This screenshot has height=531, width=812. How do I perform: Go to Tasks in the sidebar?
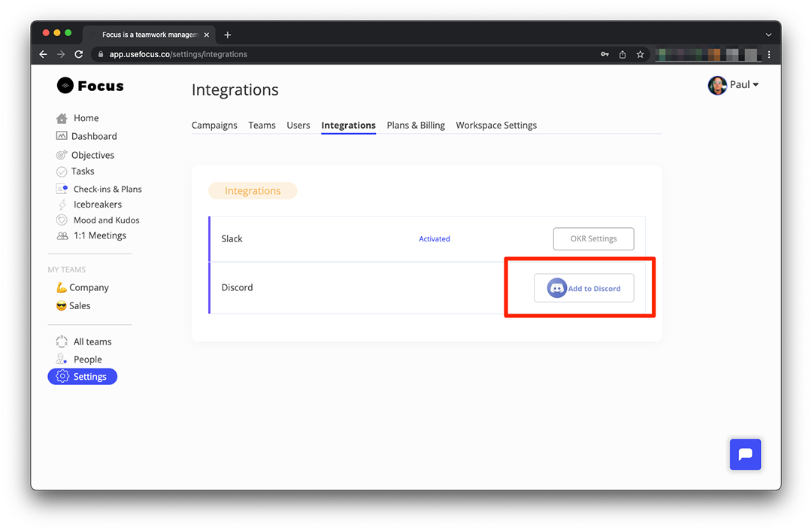coord(83,171)
